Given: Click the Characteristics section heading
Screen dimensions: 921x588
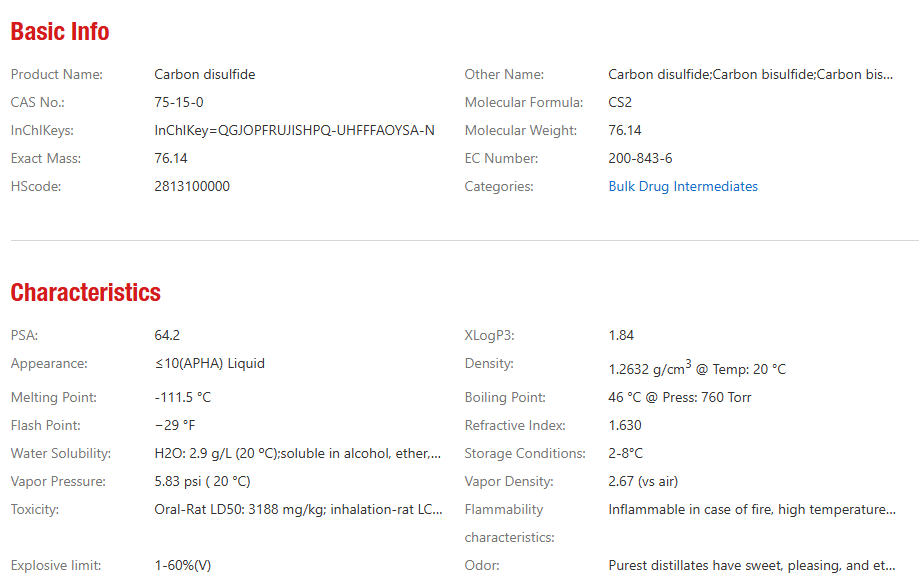Looking at the screenshot, I should (85, 293).
